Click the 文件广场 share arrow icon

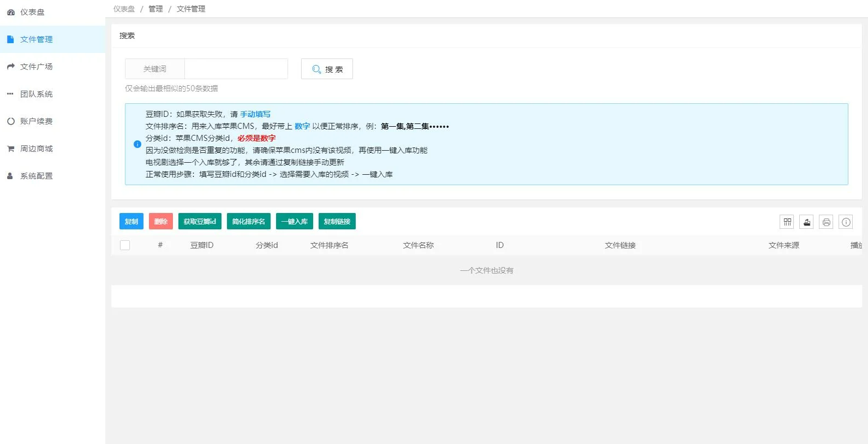tap(10, 67)
